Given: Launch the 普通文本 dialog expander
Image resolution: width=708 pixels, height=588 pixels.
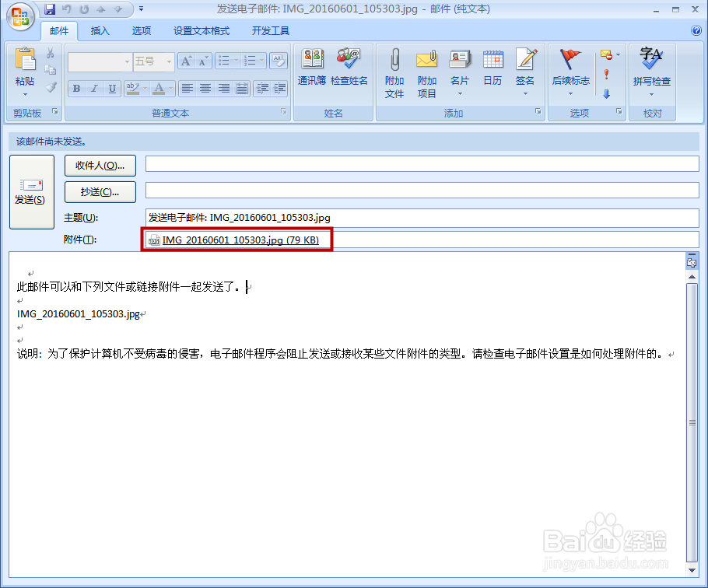Looking at the screenshot, I should [x=283, y=111].
